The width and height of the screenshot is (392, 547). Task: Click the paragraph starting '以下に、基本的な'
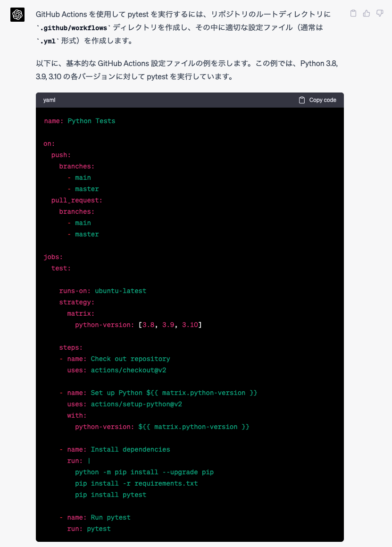(x=187, y=70)
